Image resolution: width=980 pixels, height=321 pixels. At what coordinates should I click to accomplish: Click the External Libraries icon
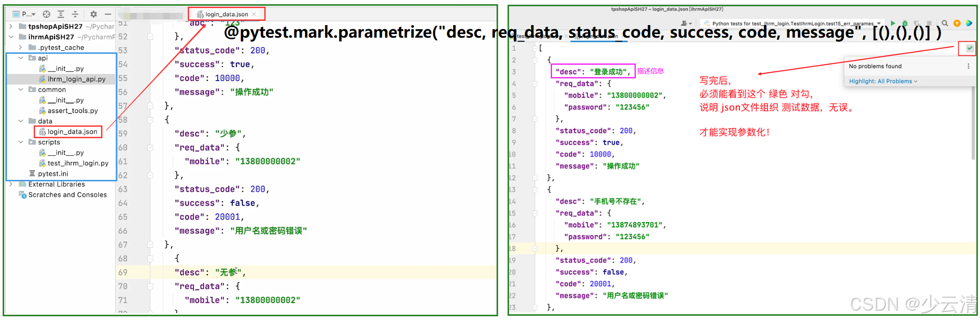22,184
